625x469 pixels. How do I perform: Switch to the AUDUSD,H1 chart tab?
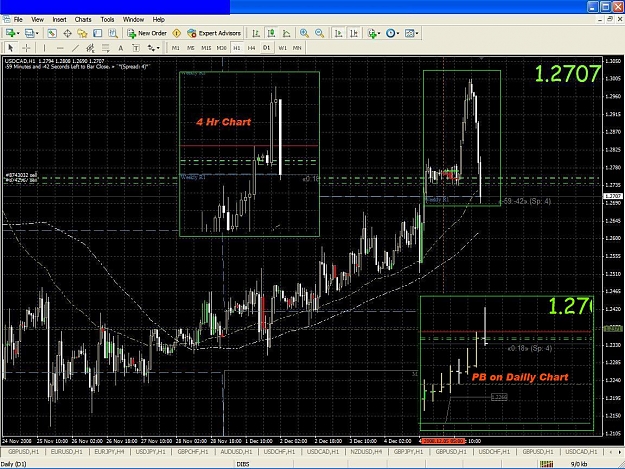coord(236,452)
